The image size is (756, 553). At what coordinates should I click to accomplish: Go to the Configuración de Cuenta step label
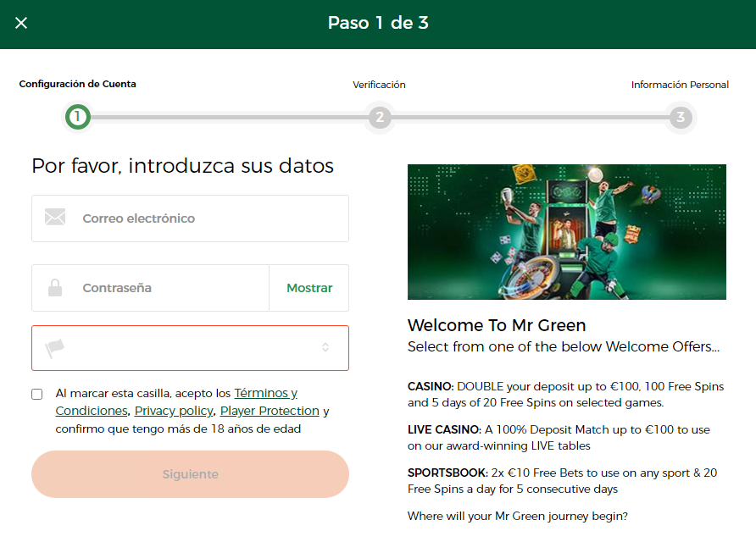pyautogui.click(x=77, y=84)
